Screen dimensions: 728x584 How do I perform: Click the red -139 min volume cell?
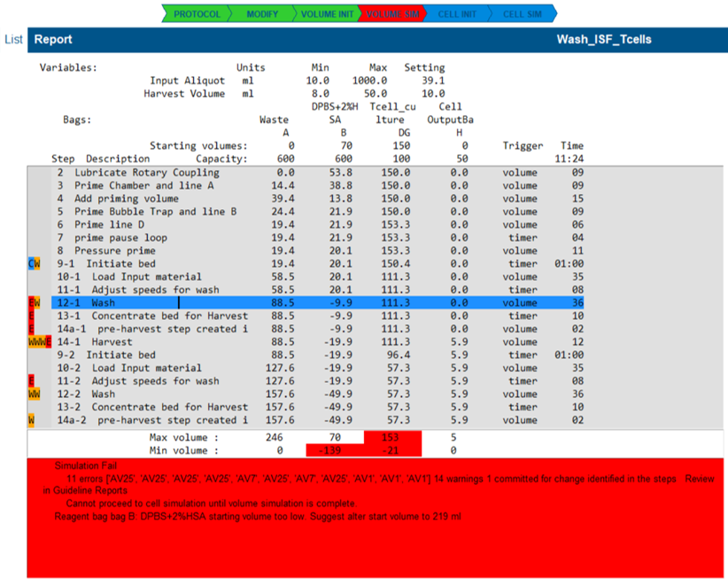click(x=334, y=450)
